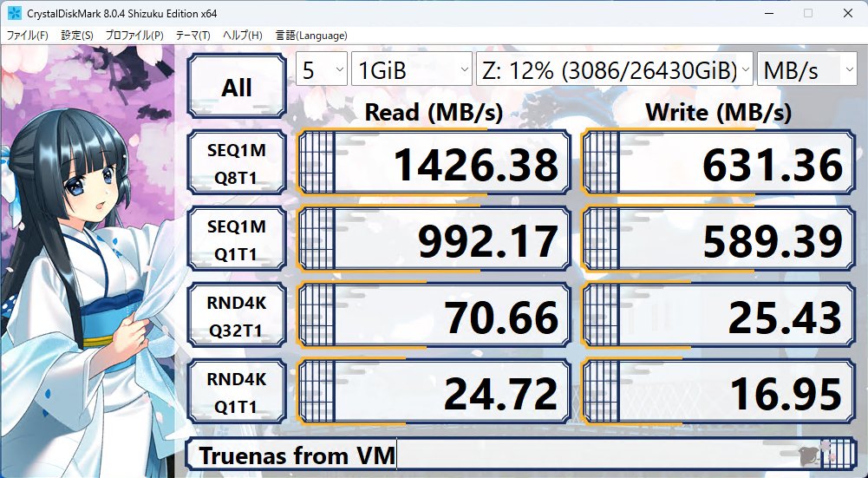Expand the unit dropdown showing MB/s
This screenshot has height=478, width=868.
pyautogui.click(x=807, y=69)
